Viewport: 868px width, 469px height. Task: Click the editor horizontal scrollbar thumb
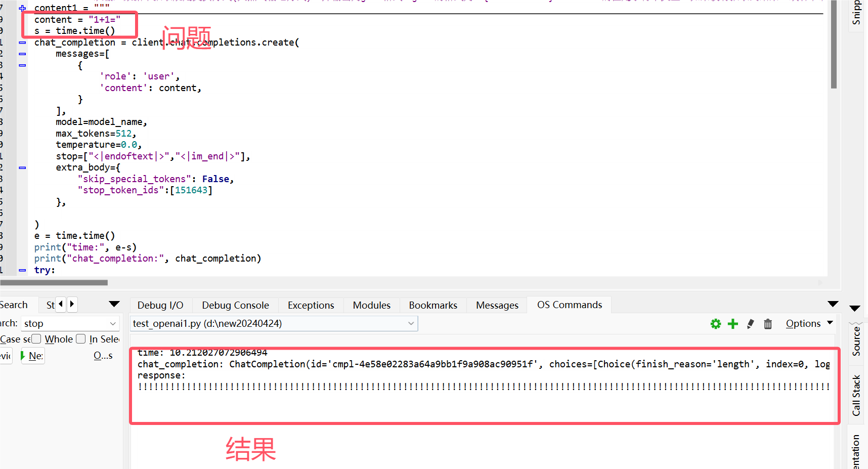(x=54, y=282)
